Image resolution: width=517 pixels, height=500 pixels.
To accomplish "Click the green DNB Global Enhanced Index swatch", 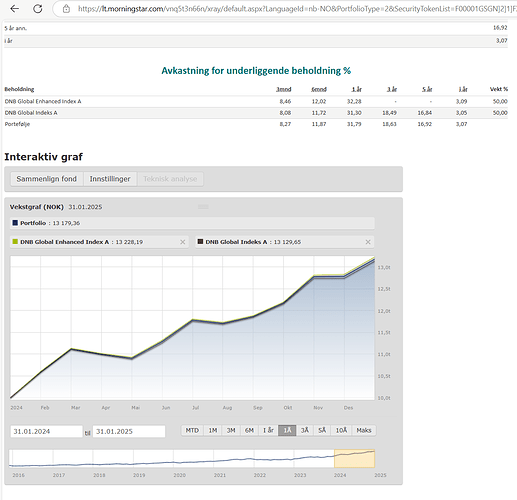I will [x=15, y=242].
